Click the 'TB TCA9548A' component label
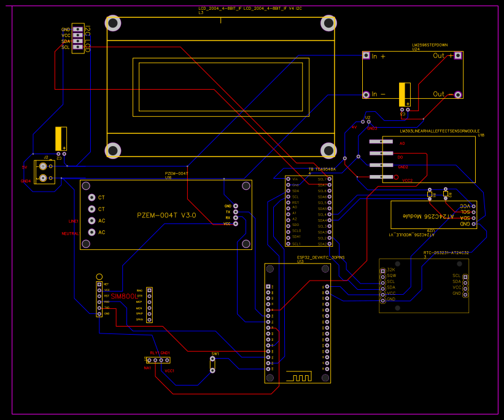504x420 pixels. coord(322,169)
